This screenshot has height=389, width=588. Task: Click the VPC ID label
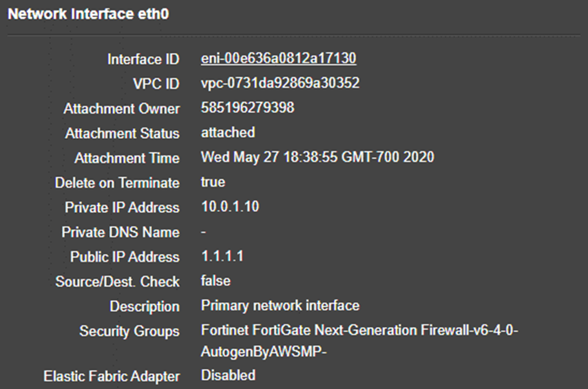156,84
